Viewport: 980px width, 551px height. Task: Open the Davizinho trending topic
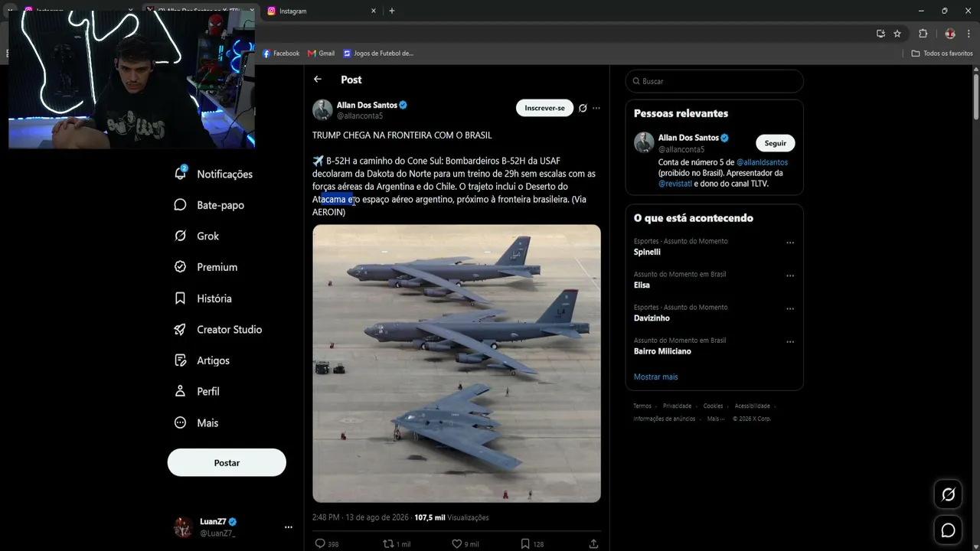click(652, 318)
